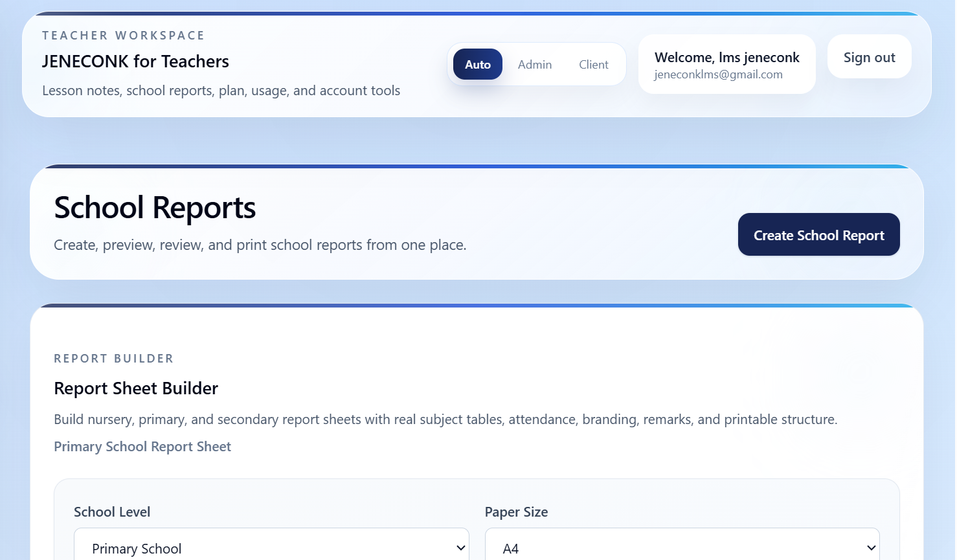Click the School Level field label
Image resolution: width=957 pixels, height=560 pixels.
(x=112, y=512)
